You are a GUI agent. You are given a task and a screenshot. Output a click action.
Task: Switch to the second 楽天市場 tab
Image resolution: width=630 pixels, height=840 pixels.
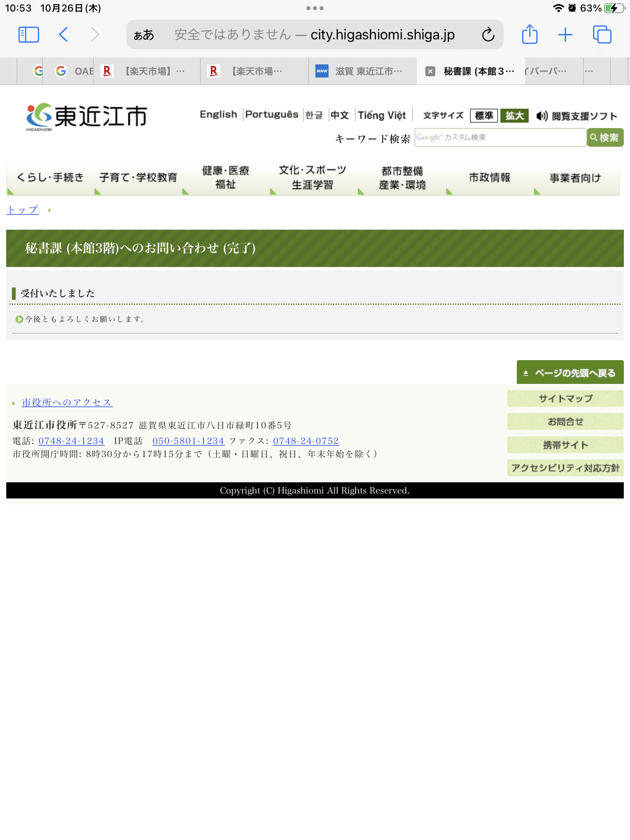click(x=254, y=71)
